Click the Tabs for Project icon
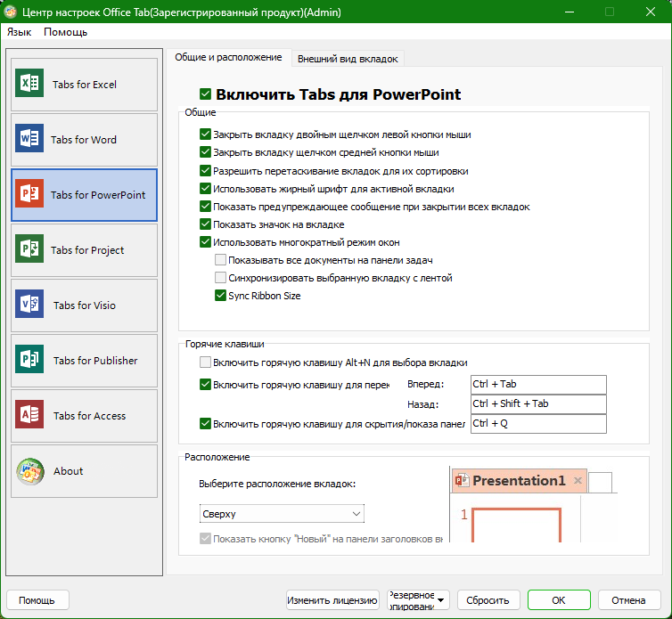Image resolution: width=672 pixels, height=619 pixels. pos(29,248)
